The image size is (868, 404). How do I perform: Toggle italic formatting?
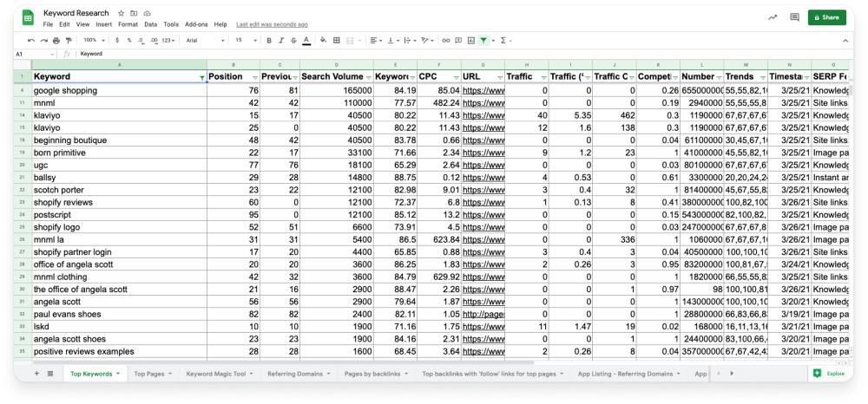pyautogui.click(x=281, y=41)
